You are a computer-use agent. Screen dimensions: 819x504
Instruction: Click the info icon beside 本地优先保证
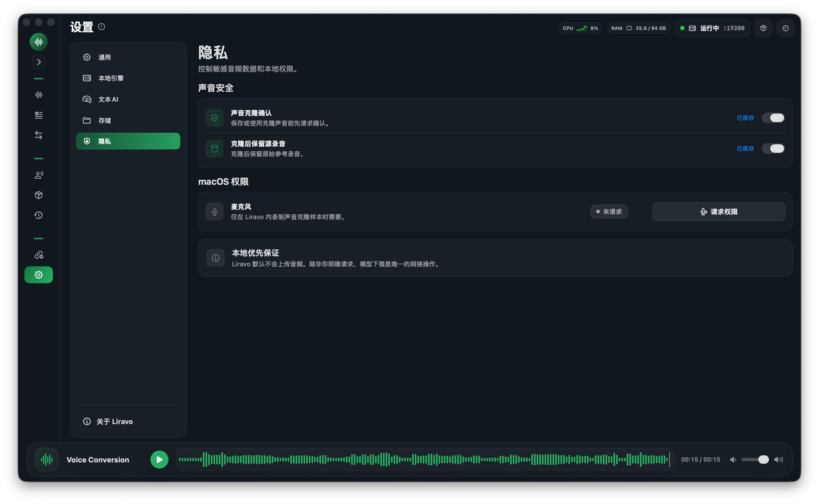pyautogui.click(x=215, y=258)
